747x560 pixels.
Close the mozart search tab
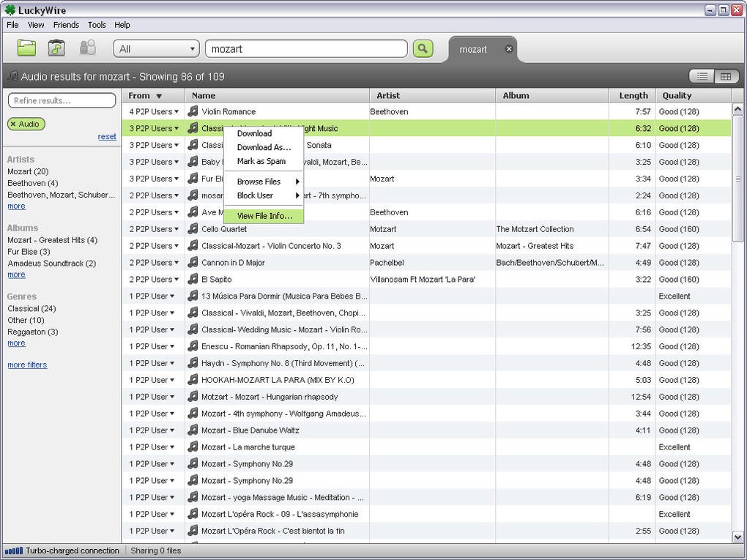[509, 48]
